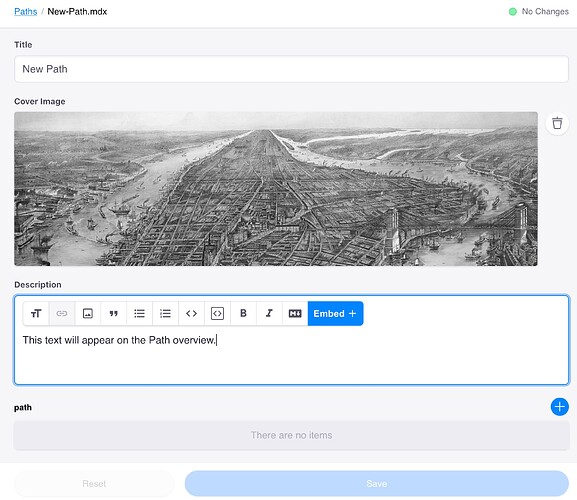Click the Reset button

(94, 483)
